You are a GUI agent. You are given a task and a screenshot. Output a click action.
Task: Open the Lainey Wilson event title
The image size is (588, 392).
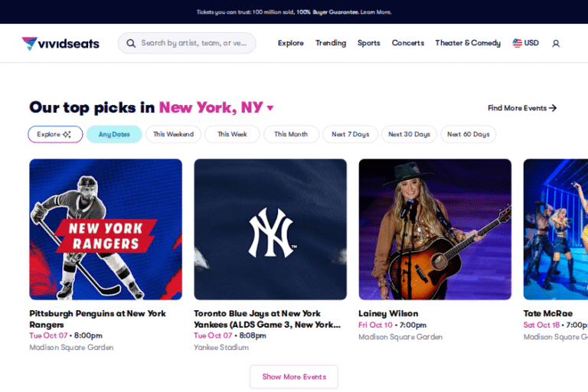[x=388, y=313]
